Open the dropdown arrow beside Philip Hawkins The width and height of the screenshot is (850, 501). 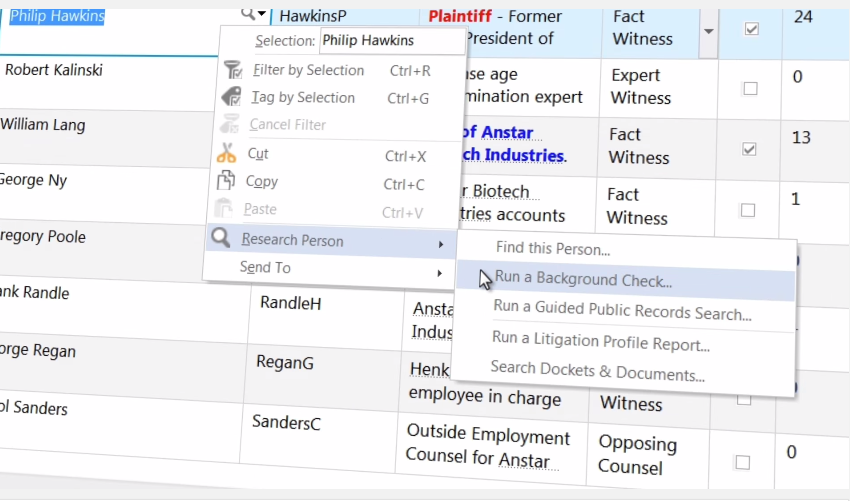(x=262, y=14)
